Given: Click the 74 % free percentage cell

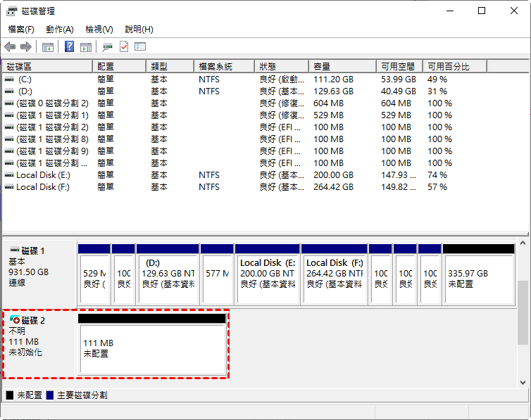Looking at the screenshot, I should pos(437,175).
